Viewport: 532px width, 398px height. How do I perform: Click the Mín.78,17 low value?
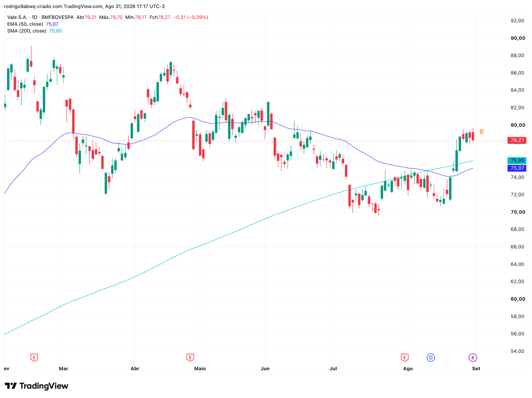pos(136,17)
